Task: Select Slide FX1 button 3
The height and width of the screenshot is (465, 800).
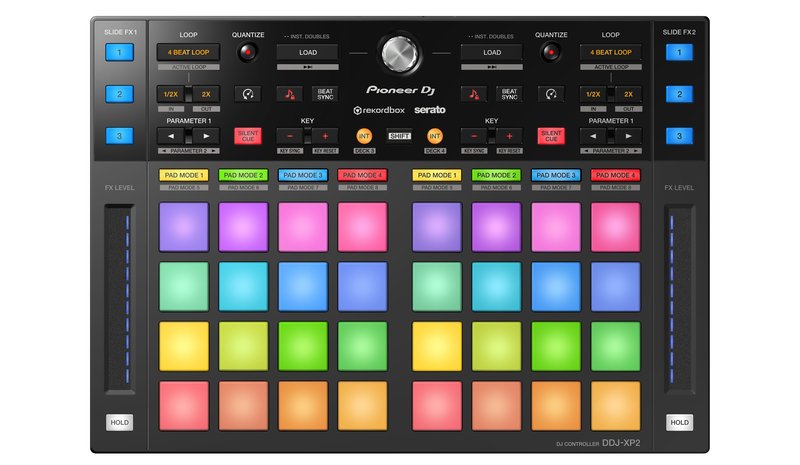Action: click(119, 136)
